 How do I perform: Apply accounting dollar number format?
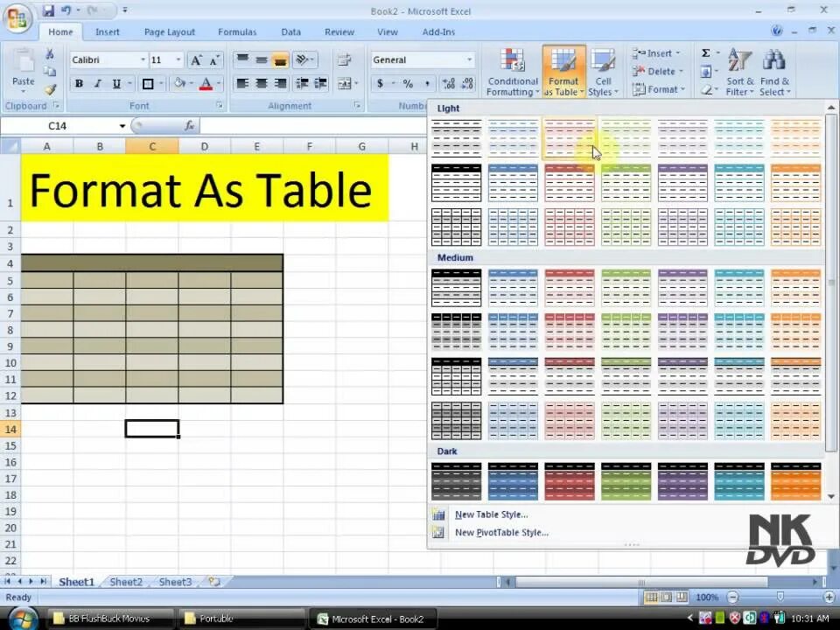380,84
